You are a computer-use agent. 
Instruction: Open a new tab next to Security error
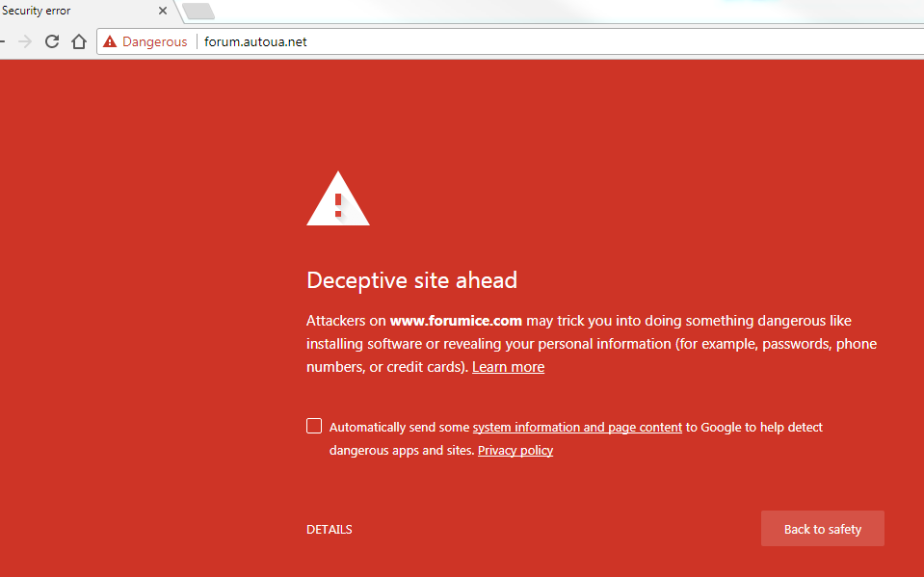coord(198,12)
